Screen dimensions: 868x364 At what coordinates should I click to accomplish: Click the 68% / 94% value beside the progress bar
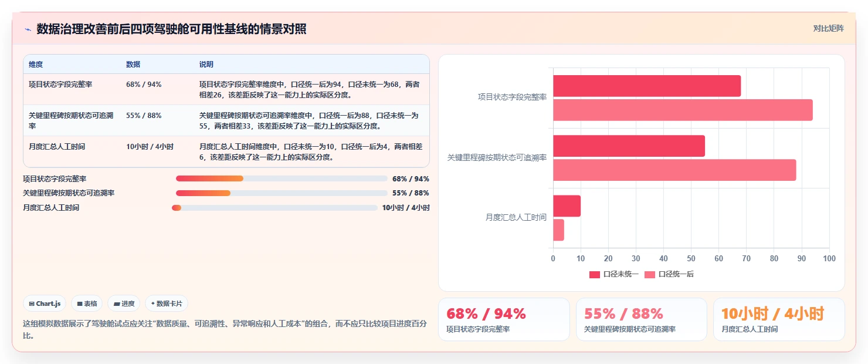coord(411,178)
